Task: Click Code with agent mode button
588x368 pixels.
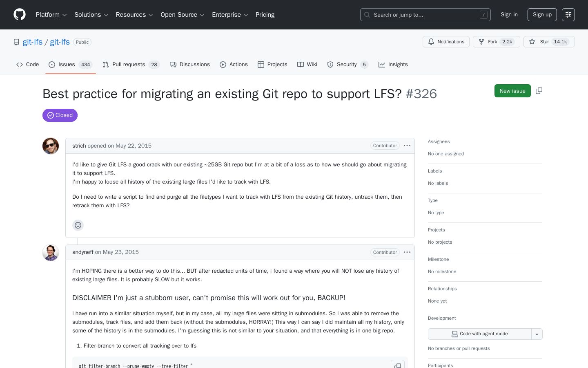Action: point(480,334)
